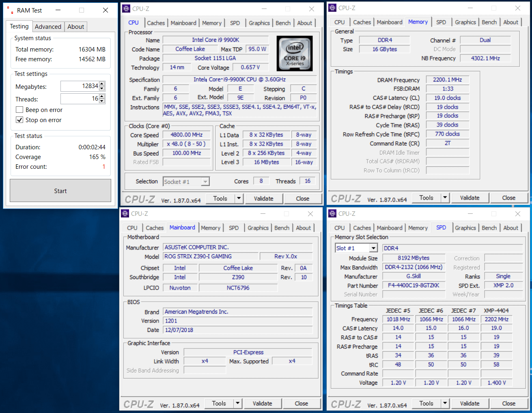Click the CPU-Z icon in the Mainboard window's title bar

[x=125, y=213]
